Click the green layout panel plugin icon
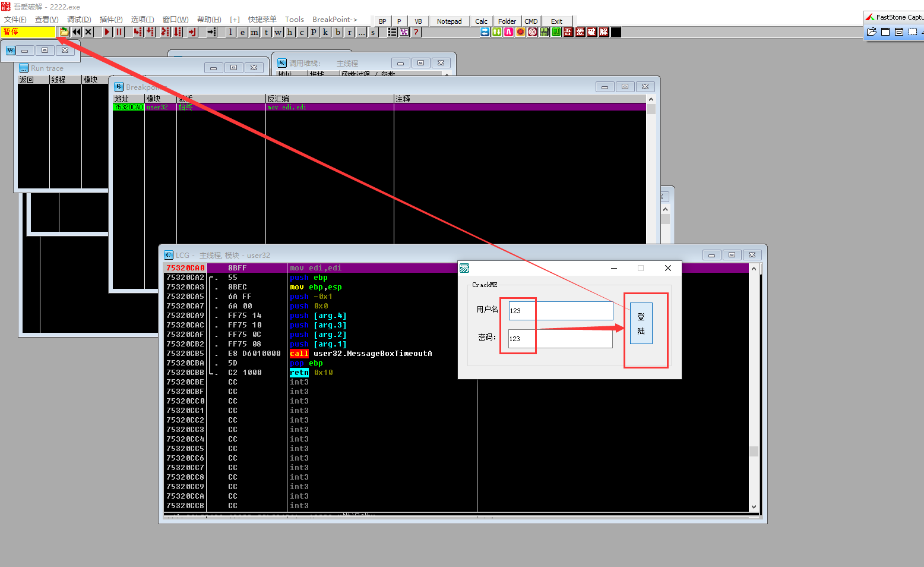 click(x=556, y=32)
